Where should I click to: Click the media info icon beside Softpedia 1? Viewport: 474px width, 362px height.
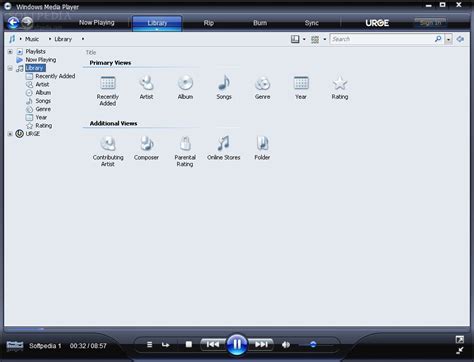(x=15, y=345)
